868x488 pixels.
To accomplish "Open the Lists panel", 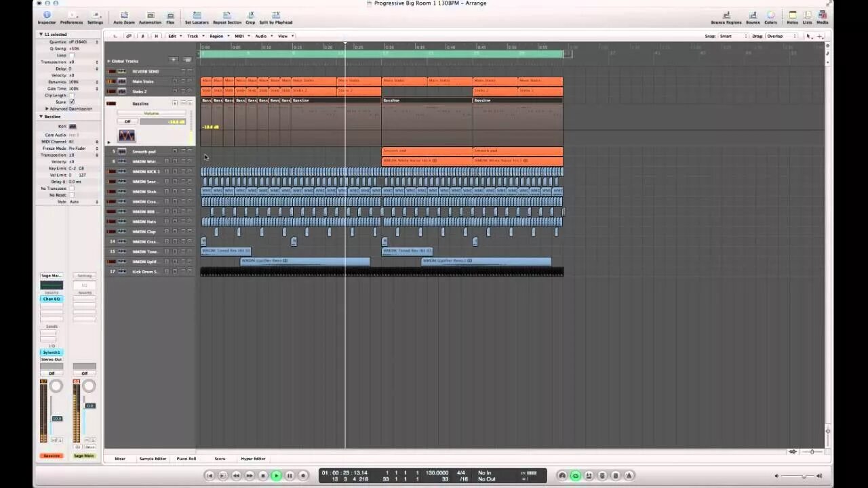I will tap(807, 18).
